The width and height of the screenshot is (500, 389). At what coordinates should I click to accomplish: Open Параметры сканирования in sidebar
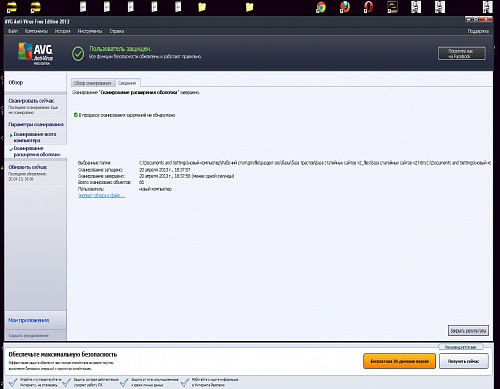click(x=36, y=124)
